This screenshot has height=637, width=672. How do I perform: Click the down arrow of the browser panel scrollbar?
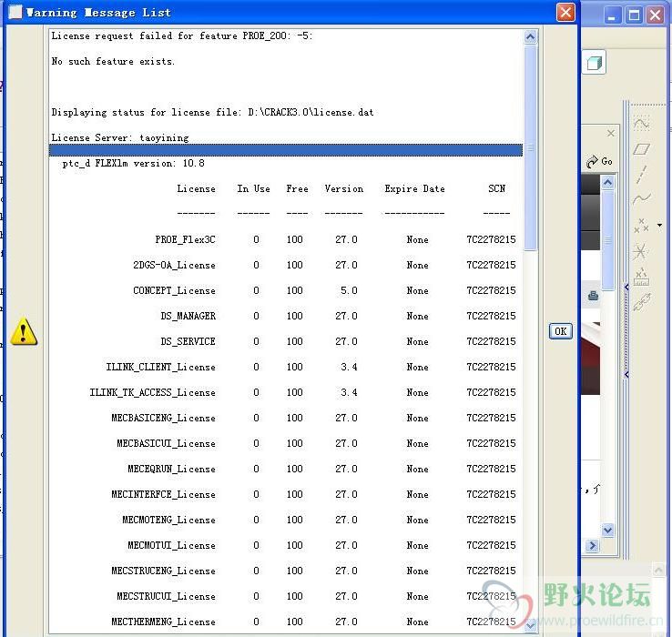click(607, 531)
